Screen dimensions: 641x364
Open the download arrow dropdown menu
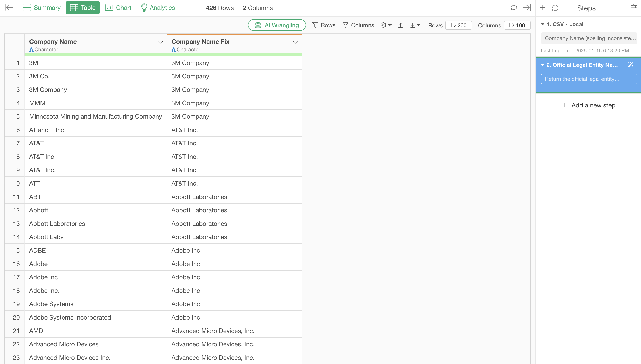415,25
